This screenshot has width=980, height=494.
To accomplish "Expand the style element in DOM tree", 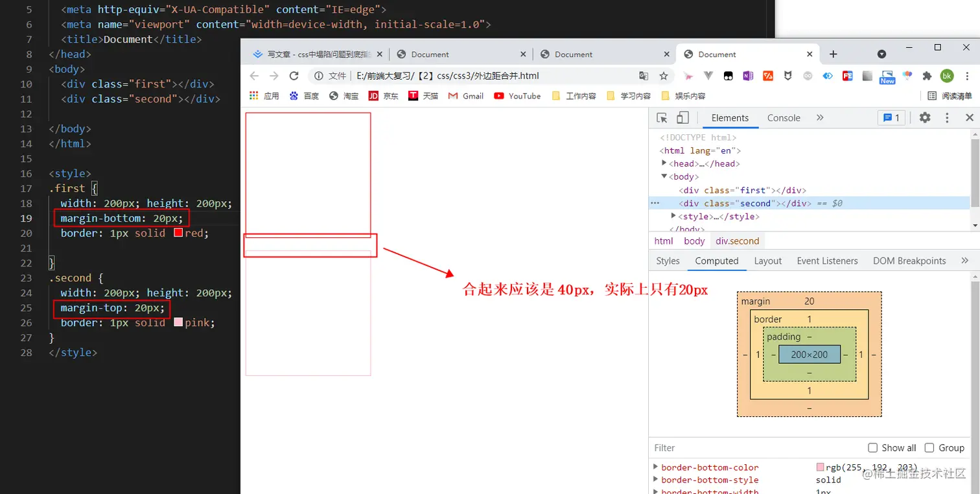I will tap(673, 216).
